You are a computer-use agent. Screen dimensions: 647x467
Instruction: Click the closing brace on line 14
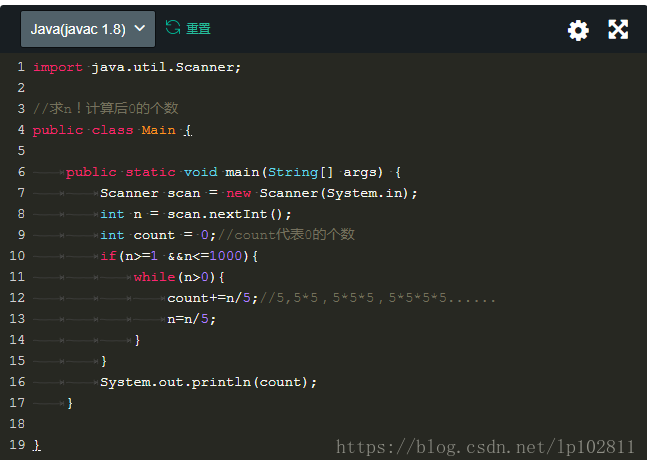[137, 340]
